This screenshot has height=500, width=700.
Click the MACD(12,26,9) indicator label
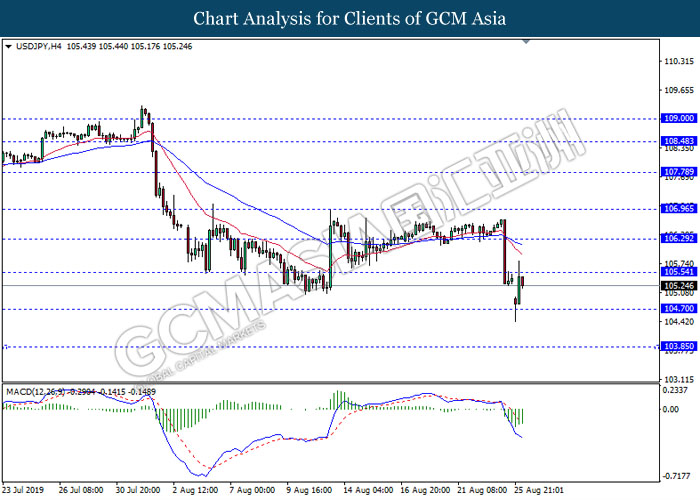(35, 392)
